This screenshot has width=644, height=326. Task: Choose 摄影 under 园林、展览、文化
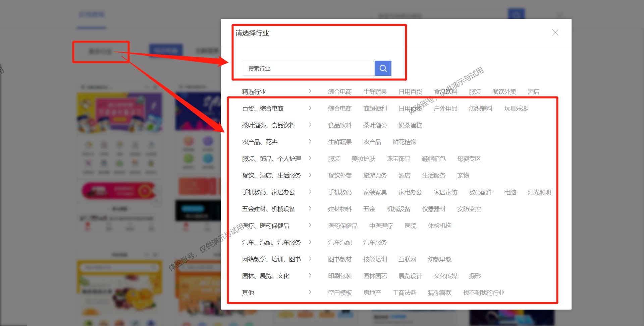tap(475, 275)
